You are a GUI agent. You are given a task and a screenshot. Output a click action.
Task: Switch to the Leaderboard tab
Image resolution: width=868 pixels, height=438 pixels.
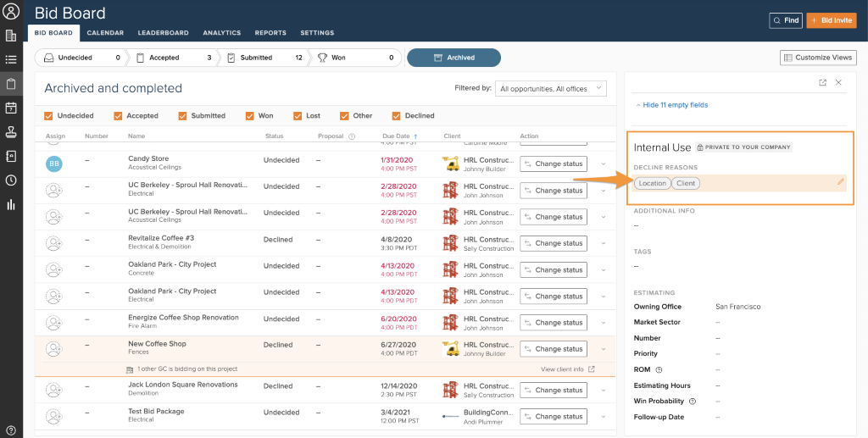coord(163,33)
